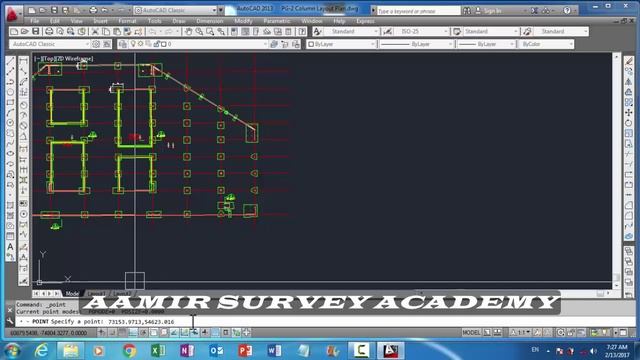Open the Draw menu

point(179,21)
